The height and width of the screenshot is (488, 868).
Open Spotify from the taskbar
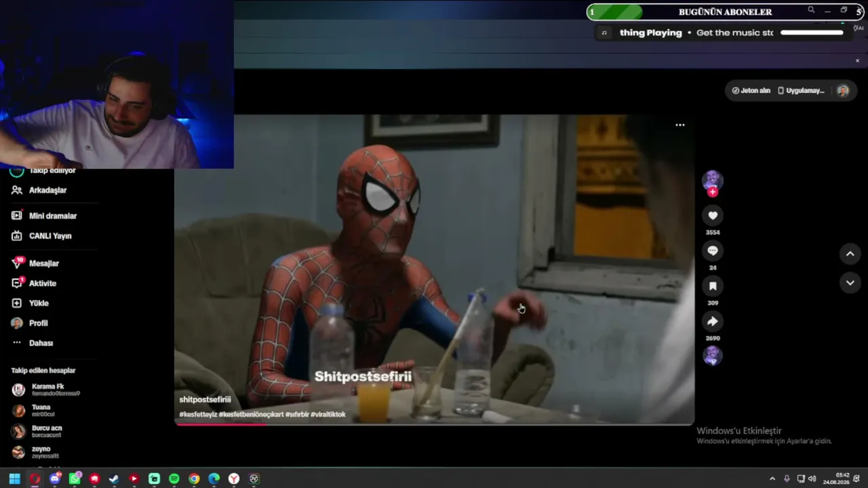(x=174, y=479)
